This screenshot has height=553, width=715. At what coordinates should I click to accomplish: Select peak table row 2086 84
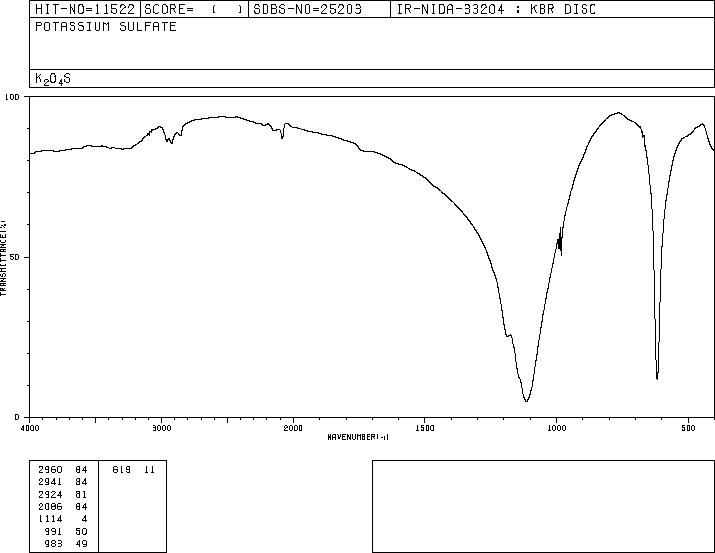coord(63,506)
